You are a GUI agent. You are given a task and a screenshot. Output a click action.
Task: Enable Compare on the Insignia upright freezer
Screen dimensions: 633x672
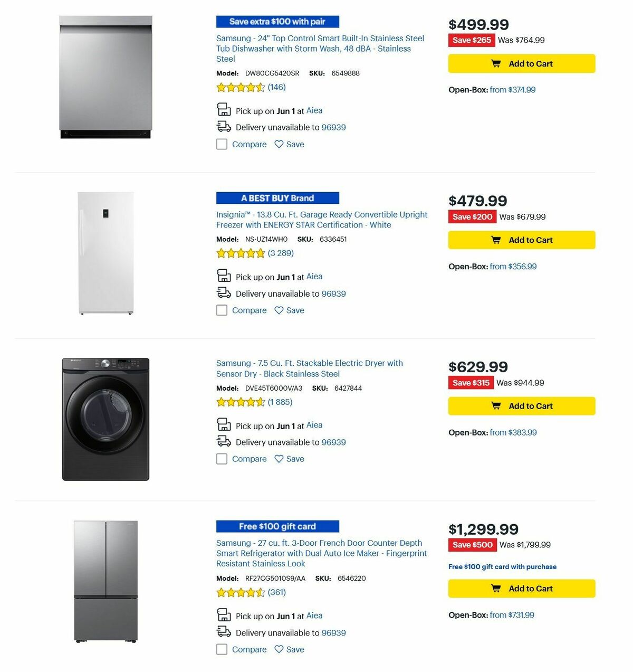[x=222, y=310]
